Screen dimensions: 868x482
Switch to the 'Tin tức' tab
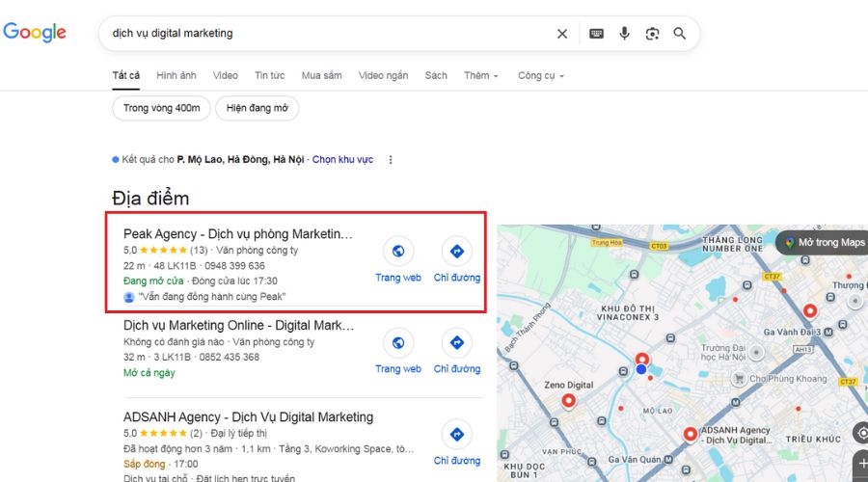click(x=269, y=75)
